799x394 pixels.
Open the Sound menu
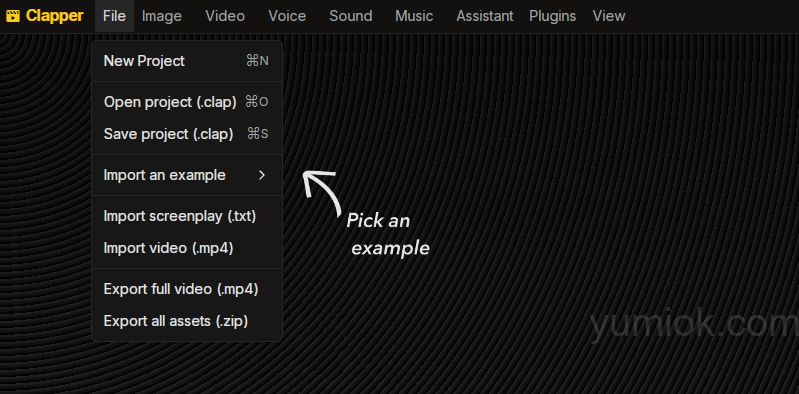tap(351, 16)
